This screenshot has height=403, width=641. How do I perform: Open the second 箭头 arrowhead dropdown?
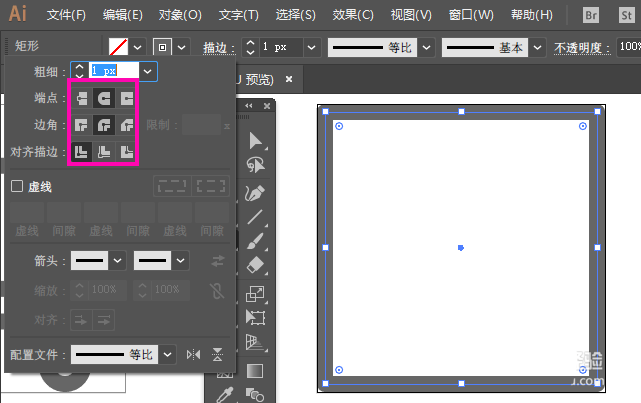click(180, 261)
